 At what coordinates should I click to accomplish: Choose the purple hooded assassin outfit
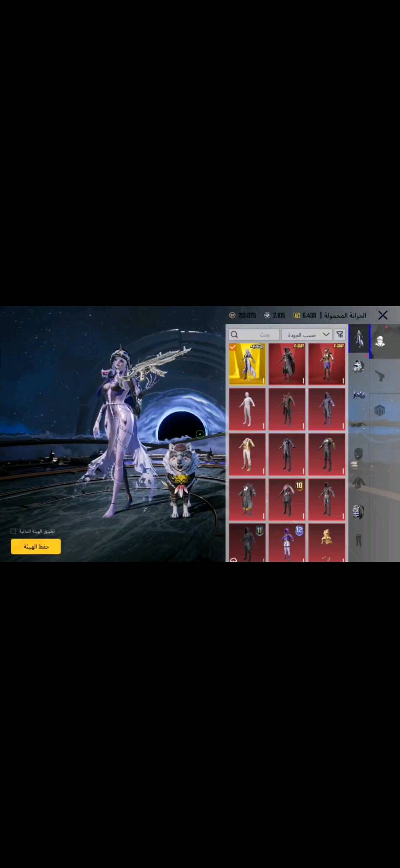(327, 409)
